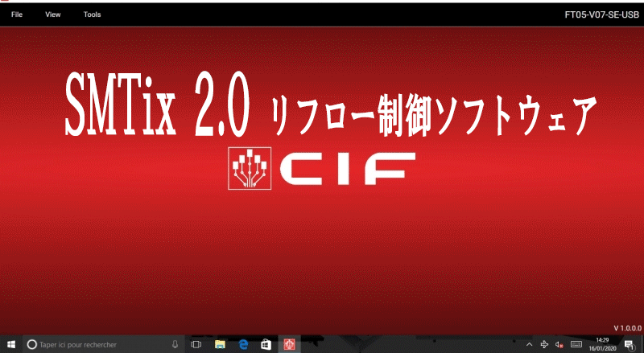644x353 pixels.
Task: Open the clock showing 14:29
Action: [x=602, y=344]
